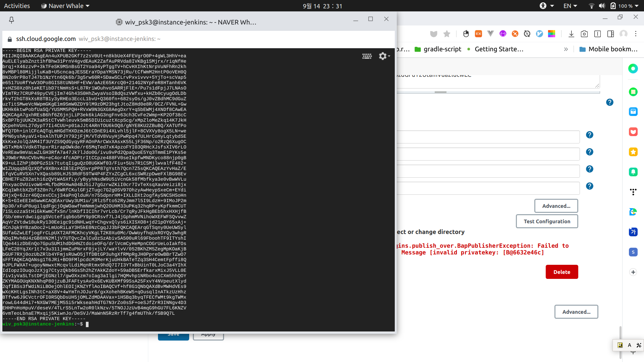Open Papago translate sidebar icon
Screen dimensions: 644x362
pyautogui.click(x=633, y=212)
